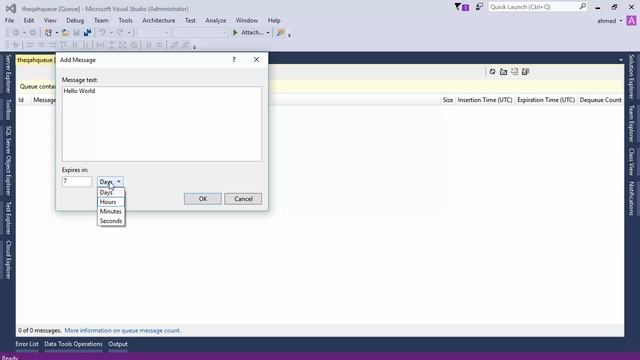Click the Attach debugger button
The image size is (640, 360).
point(248,33)
